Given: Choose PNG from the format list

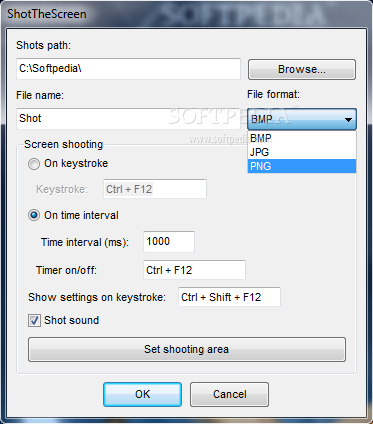Looking at the screenshot, I should 302,166.
